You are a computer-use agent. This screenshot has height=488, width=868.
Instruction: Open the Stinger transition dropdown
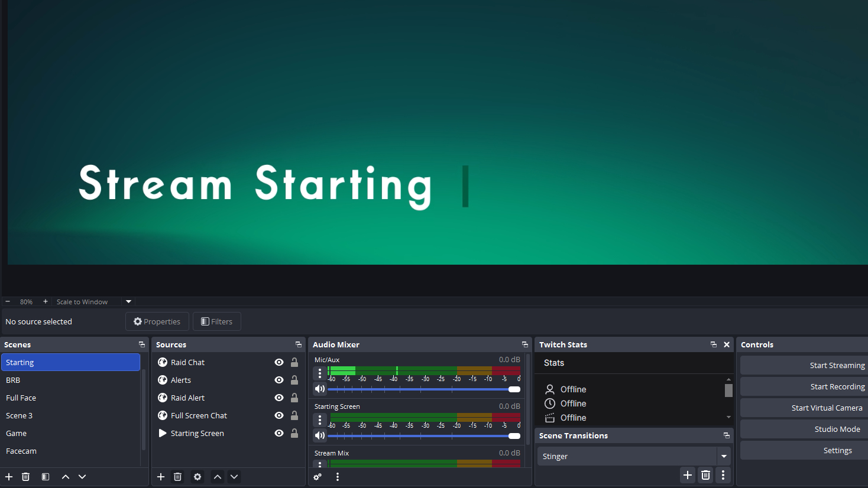(x=724, y=456)
